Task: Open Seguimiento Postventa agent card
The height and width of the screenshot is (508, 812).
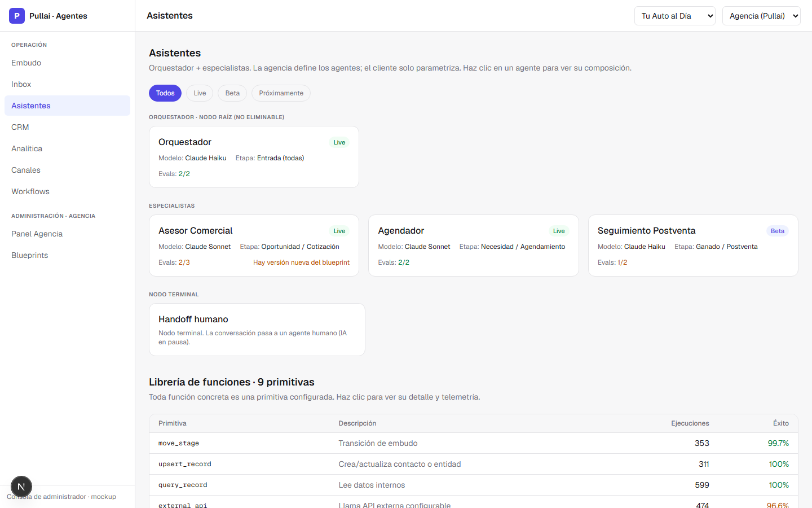Action: (693, 246)
